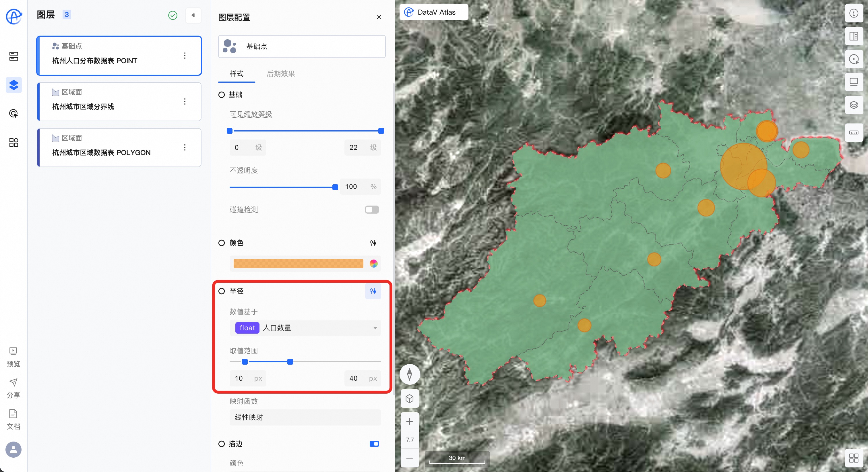The height and width of the screenshot is (472, 868).
Task: Zoom in with the plus button
Action: click(409, 421)
